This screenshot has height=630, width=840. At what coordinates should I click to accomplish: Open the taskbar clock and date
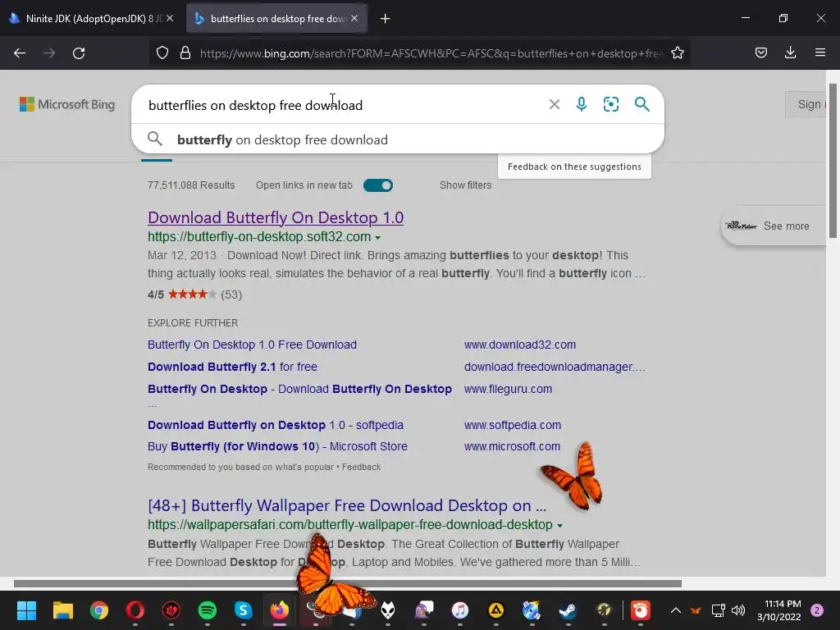coord(779,610)
